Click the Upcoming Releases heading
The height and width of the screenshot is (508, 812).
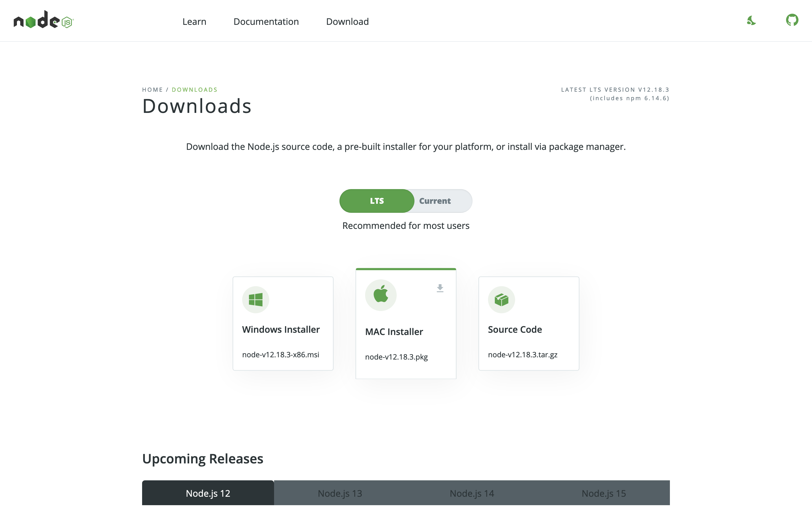click(203, 459)
